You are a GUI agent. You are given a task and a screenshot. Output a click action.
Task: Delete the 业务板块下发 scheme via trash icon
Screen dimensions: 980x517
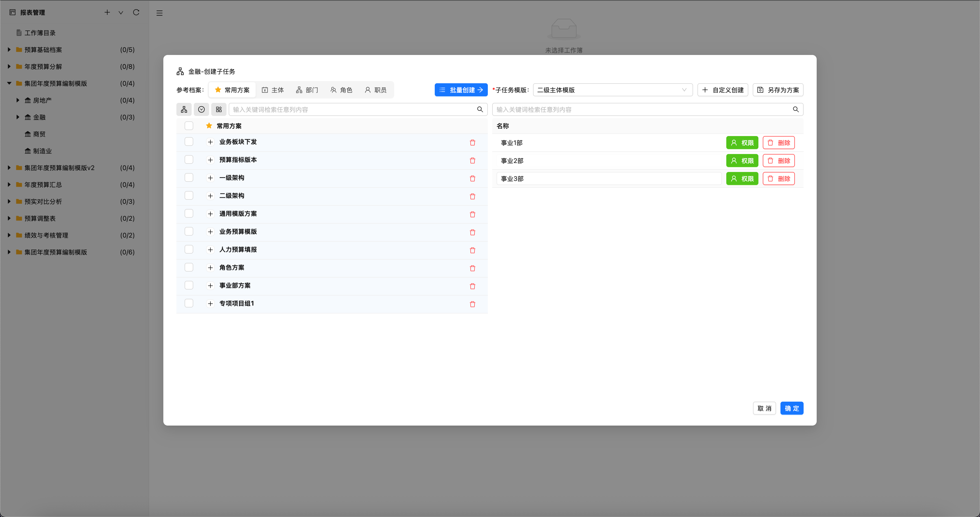473,143
